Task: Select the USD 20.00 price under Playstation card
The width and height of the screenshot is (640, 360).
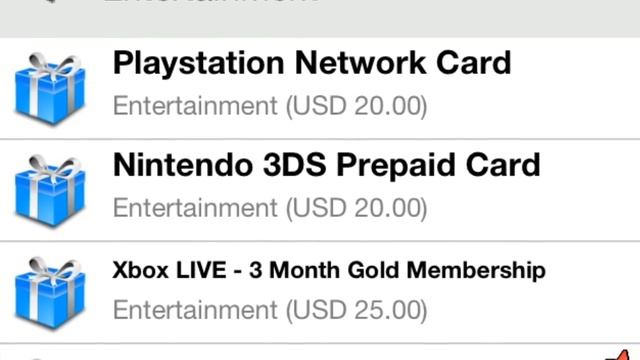Action: 356,106
